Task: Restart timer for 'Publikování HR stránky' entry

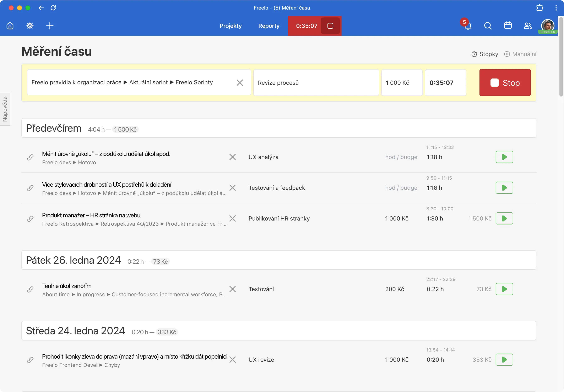Action: [x=504, y=219]
